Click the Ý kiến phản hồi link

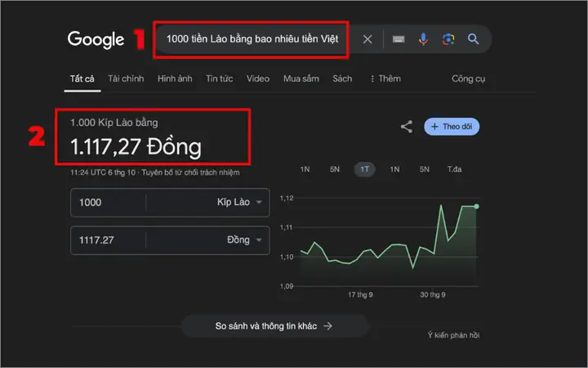453,335
